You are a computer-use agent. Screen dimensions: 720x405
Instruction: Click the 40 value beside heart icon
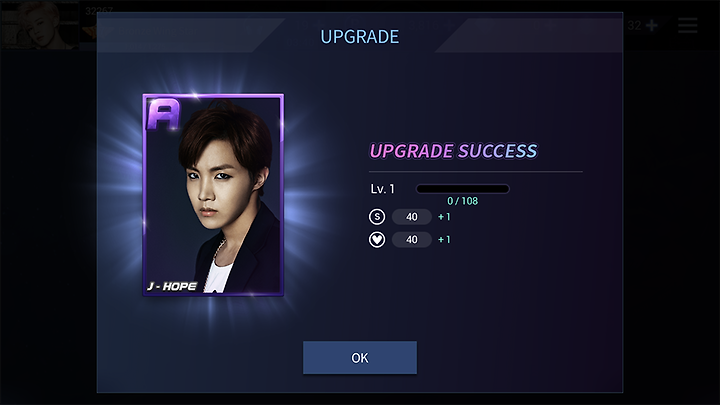coord(412,240)
